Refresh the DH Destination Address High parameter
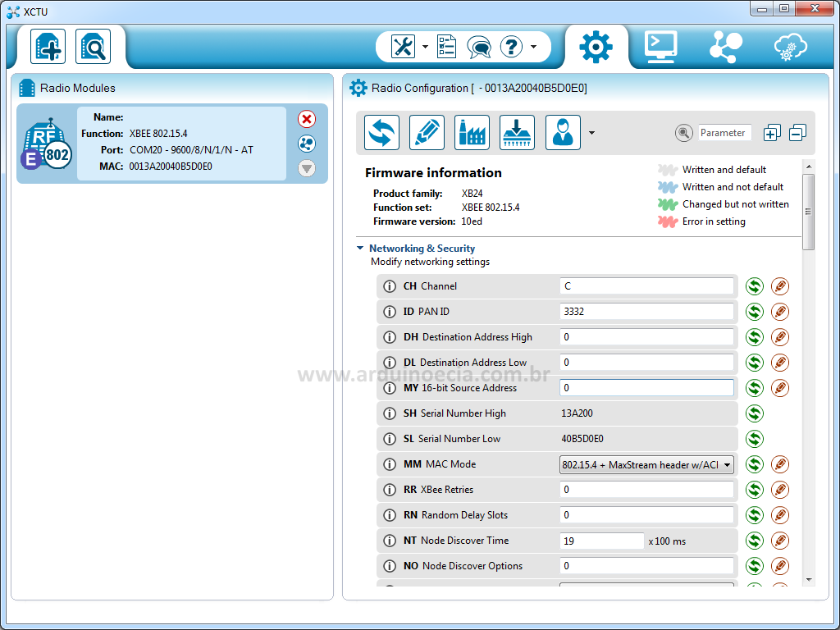The image size is (840, 630). click(755, 337)
